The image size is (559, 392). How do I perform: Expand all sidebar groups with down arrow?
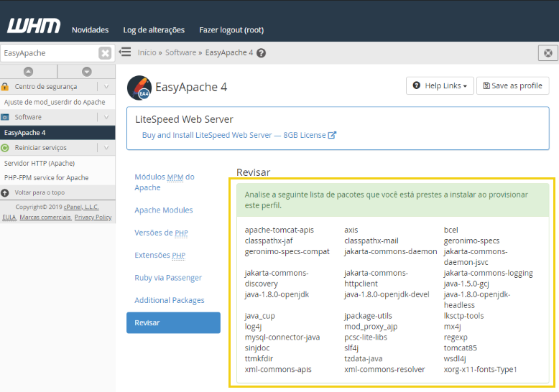click(87, 72)
